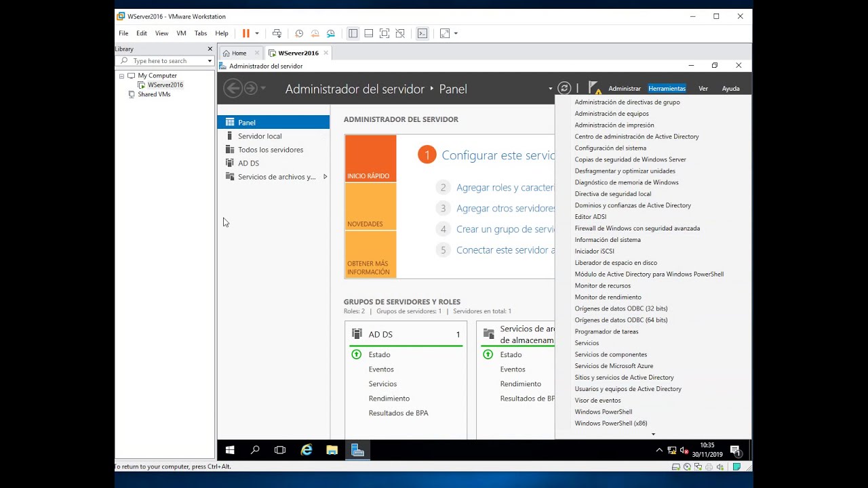Open the VM menu in VMware

181,33
